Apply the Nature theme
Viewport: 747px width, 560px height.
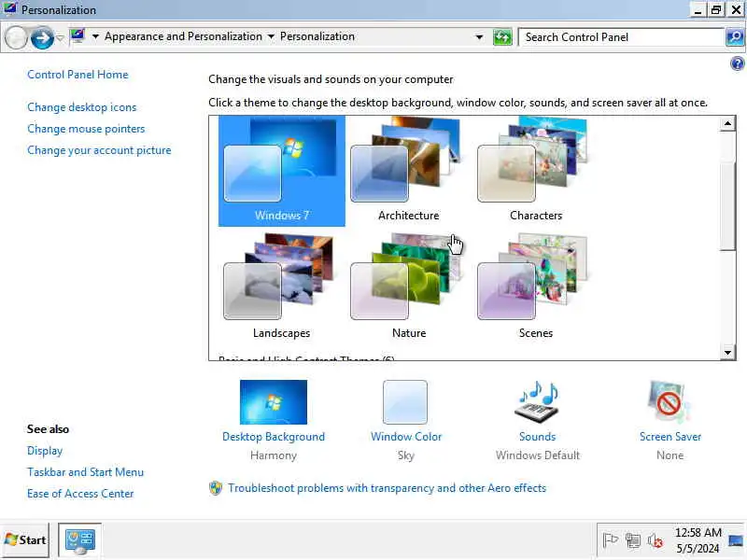pos(408,287)
